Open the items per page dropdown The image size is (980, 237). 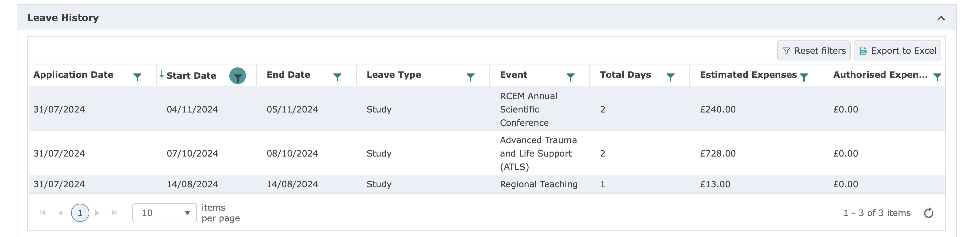coord(164,213)
